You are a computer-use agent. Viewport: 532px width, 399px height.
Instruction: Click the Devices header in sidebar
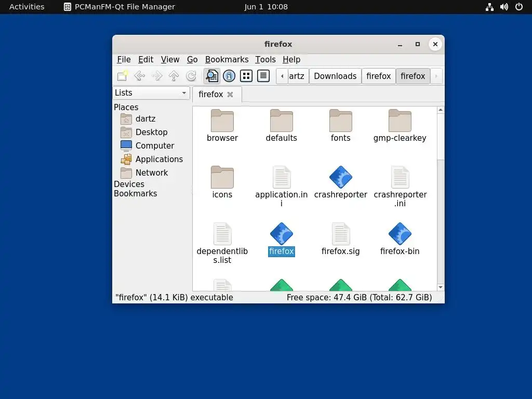tap(129, 184)
